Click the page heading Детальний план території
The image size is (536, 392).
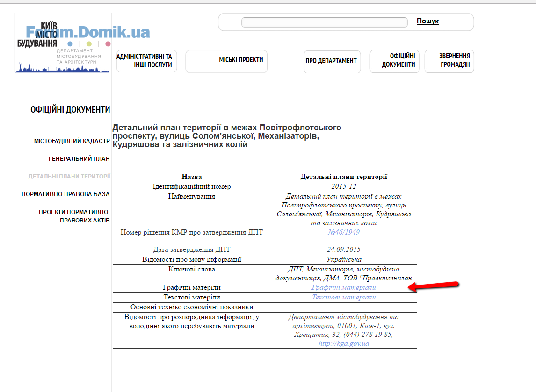(227, 136)
